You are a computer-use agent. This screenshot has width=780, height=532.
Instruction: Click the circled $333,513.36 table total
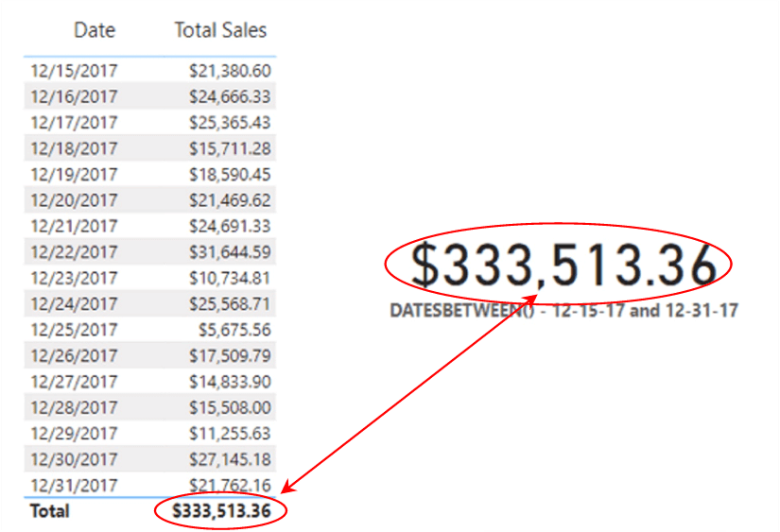click(221, 511)
